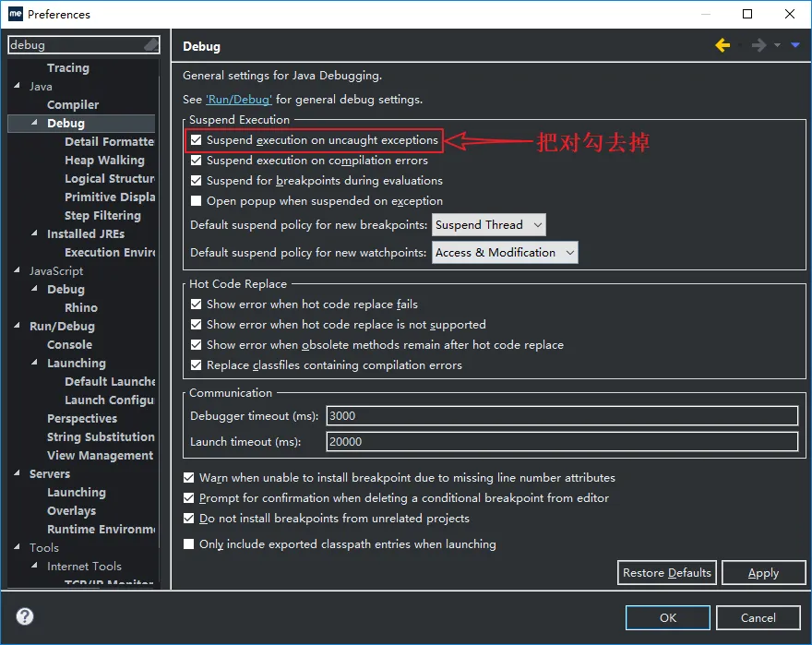
Task: Select Rhino under JavaScript Debug
Action: (x=81, y=307)
